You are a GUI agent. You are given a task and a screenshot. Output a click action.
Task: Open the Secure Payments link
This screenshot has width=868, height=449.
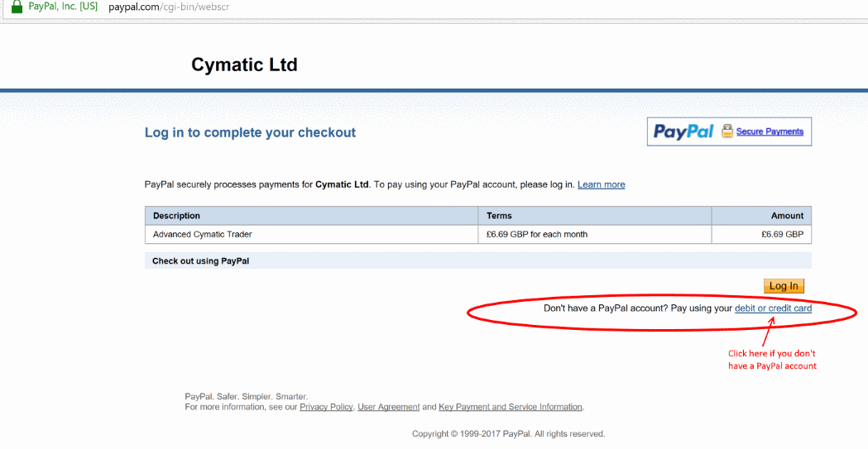tap(770, 131)
